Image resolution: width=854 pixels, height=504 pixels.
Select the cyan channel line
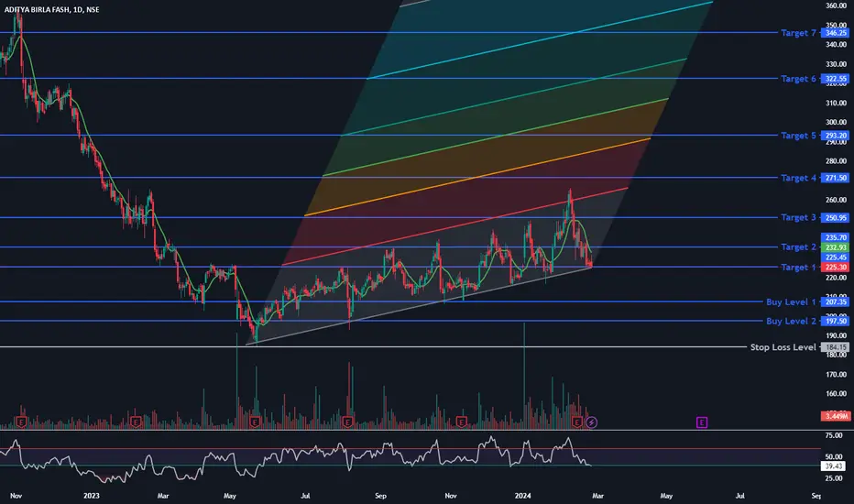(x=539, y=40)
